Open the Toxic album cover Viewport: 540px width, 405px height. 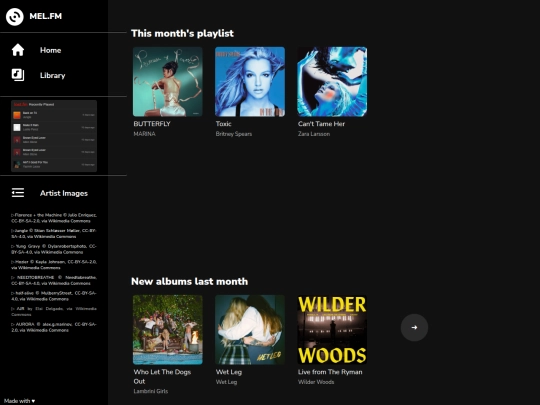coord(250,82)
